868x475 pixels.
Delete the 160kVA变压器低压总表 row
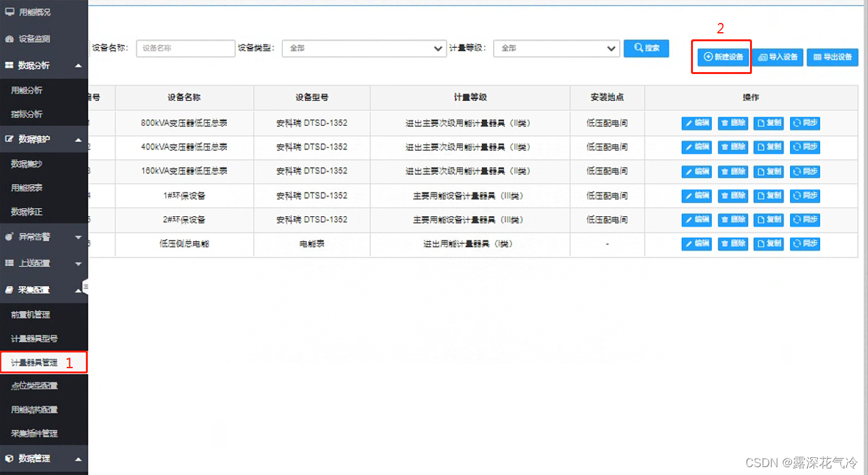(x=733, y=172)
